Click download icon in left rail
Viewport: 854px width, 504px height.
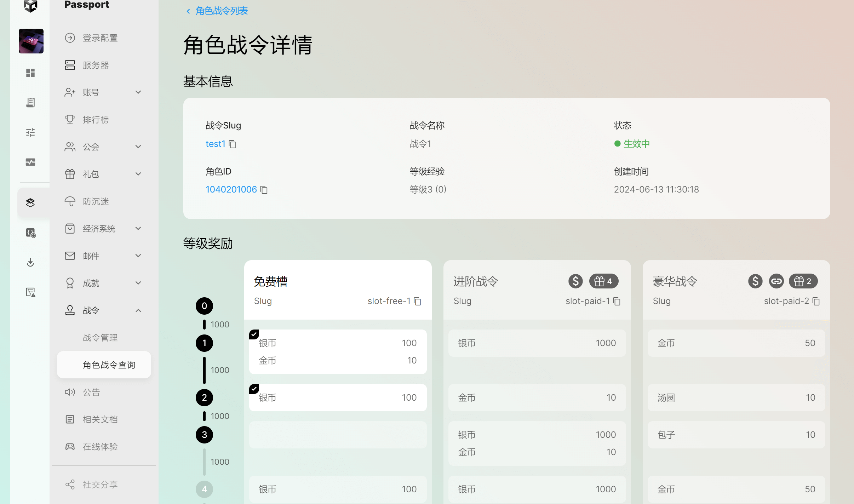30,262
